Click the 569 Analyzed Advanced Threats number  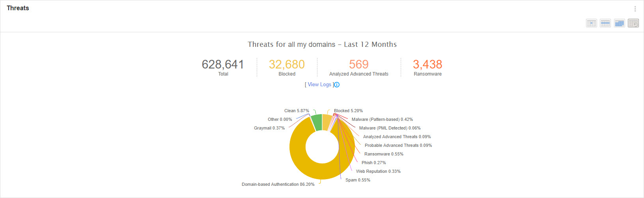[358, 64]
